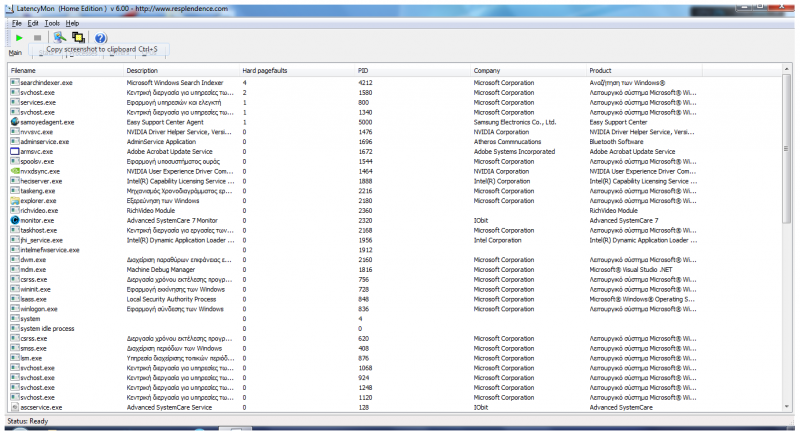Select the monitor.exe Advanced SystemCare icon
The height and width of the screenshot is (431, 800).
point(14,220)
